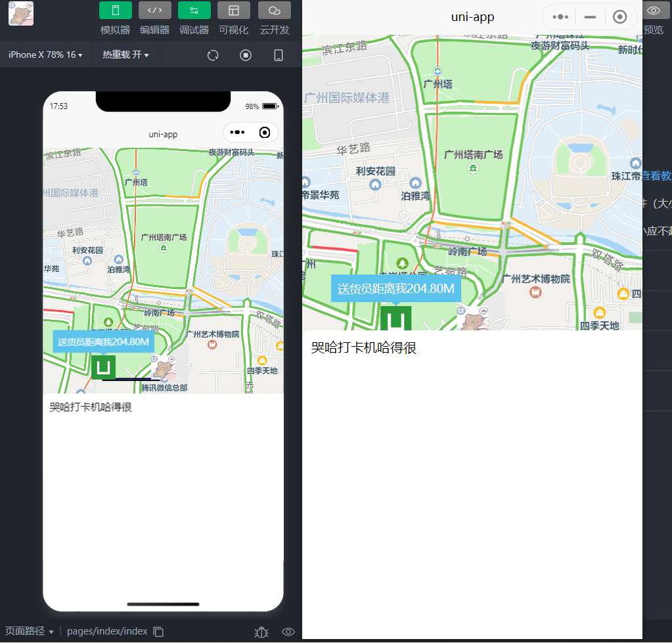This screenshot has width=672, height=643.
Task: Click the green marker icon in simulator map
Action: (x=103, y=367)
